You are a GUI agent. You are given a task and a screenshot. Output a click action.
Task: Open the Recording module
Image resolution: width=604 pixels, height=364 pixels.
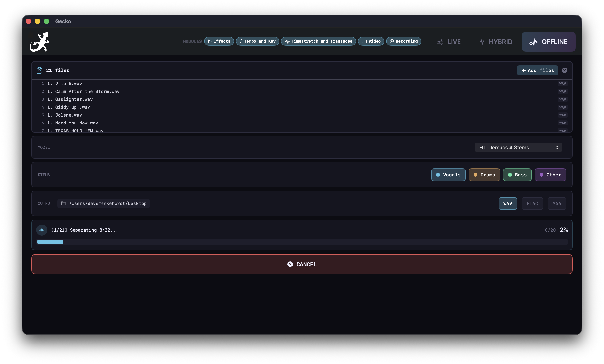[x=404, y=41]
